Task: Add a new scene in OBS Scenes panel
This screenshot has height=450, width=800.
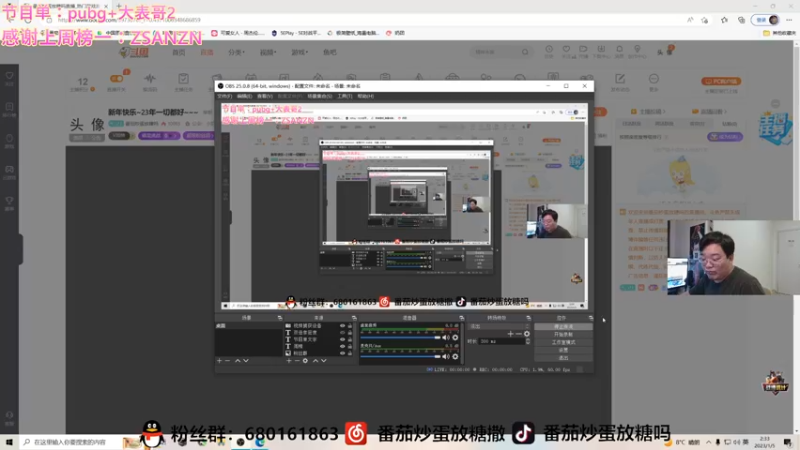Action: (219, 361)
